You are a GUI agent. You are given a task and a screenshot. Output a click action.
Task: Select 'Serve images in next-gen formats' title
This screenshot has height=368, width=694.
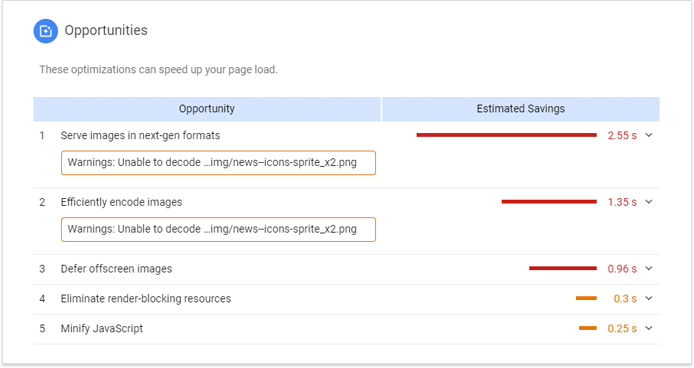[140, 136]
